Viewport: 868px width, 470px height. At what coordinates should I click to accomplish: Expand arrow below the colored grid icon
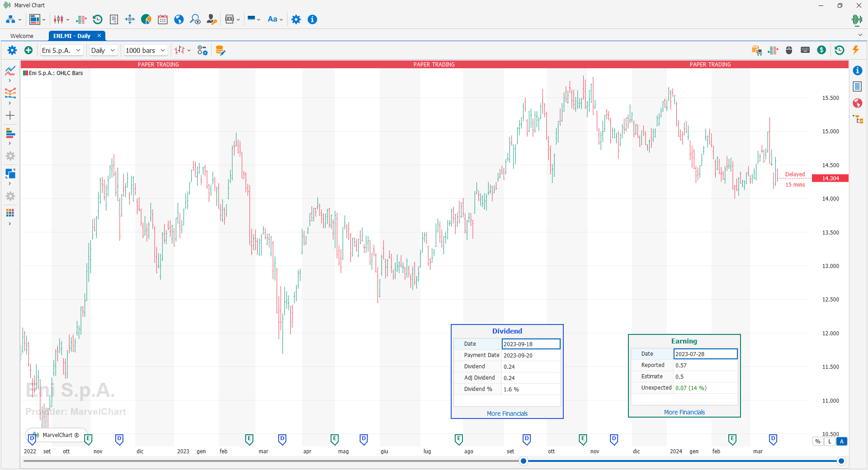point(10,224)
